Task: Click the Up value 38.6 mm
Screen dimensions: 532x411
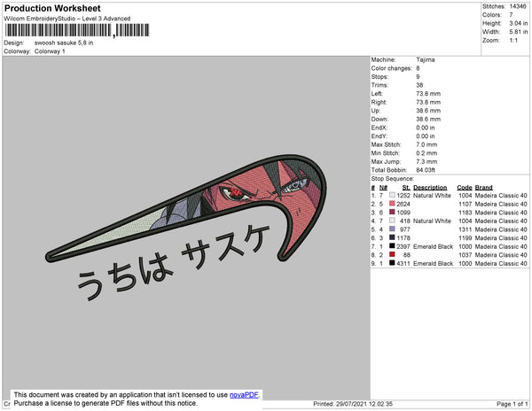Action: click(428, 111)
